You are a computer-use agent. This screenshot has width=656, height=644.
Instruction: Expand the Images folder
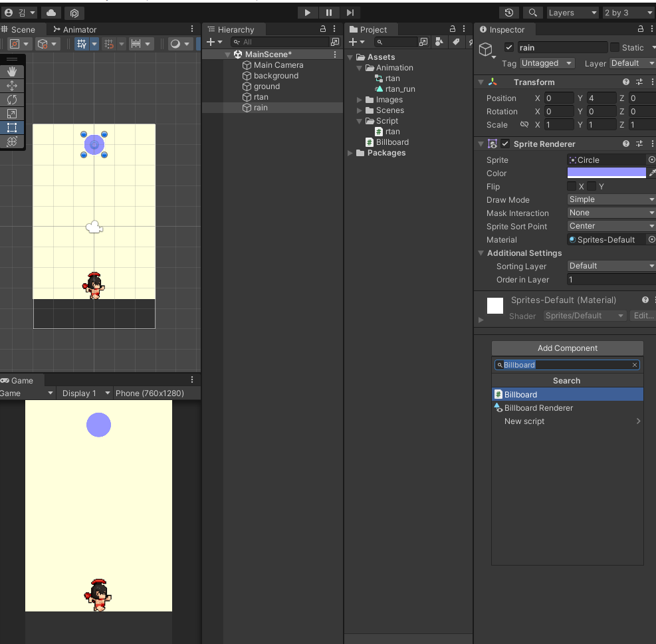click(x=360, y=100)
